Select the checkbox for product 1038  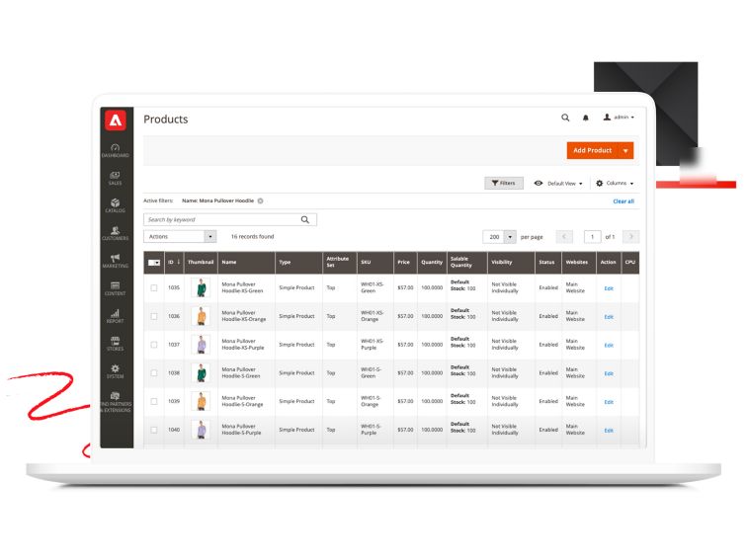pyautogui.click(x=154, y=373)
